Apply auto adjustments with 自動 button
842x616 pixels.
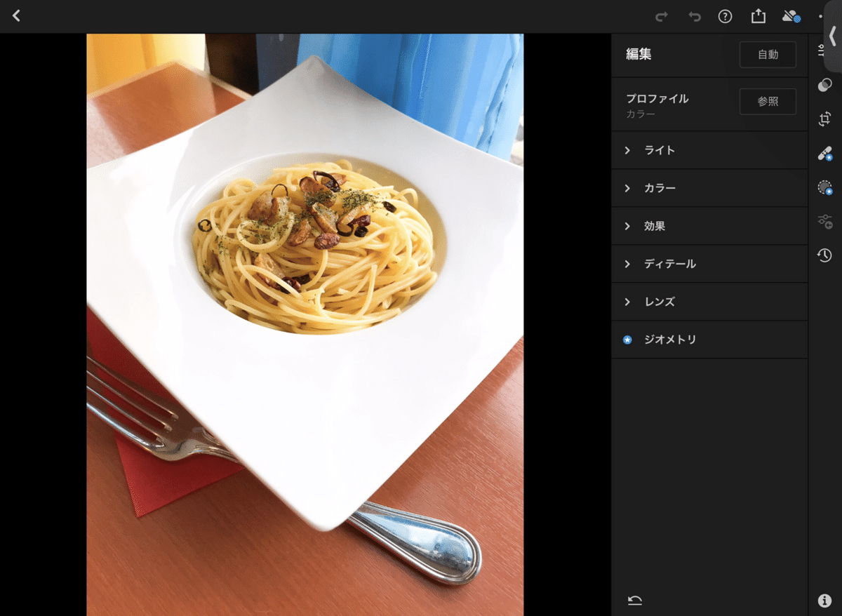[768, 55]
